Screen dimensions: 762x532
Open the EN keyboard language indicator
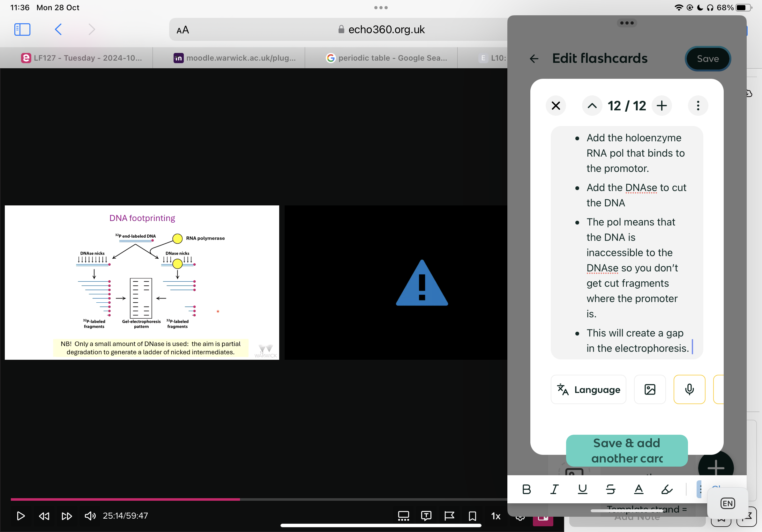tap(728, 504)
